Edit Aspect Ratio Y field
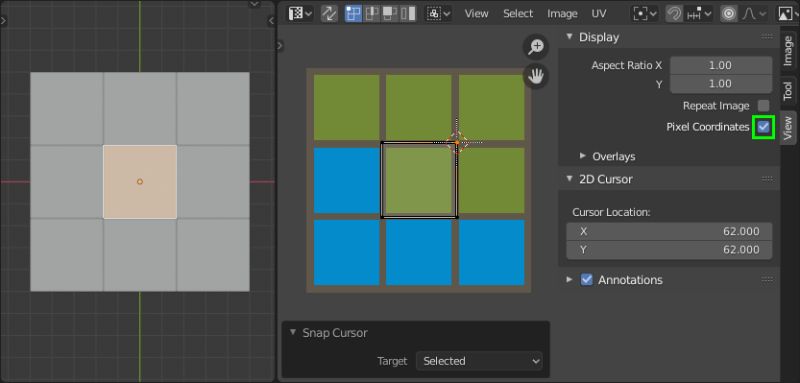 point(720,84)
